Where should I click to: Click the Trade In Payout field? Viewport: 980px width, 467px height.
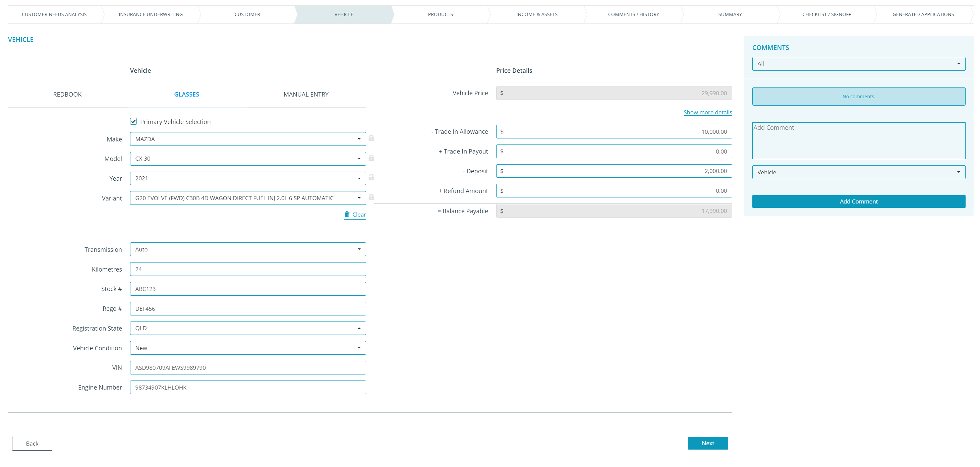[x=614, y=151]
